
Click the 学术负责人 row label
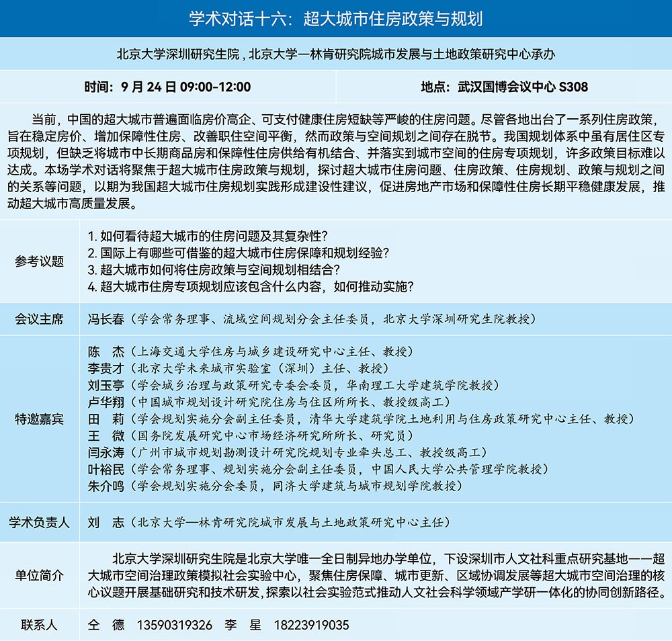click(39, 522)
